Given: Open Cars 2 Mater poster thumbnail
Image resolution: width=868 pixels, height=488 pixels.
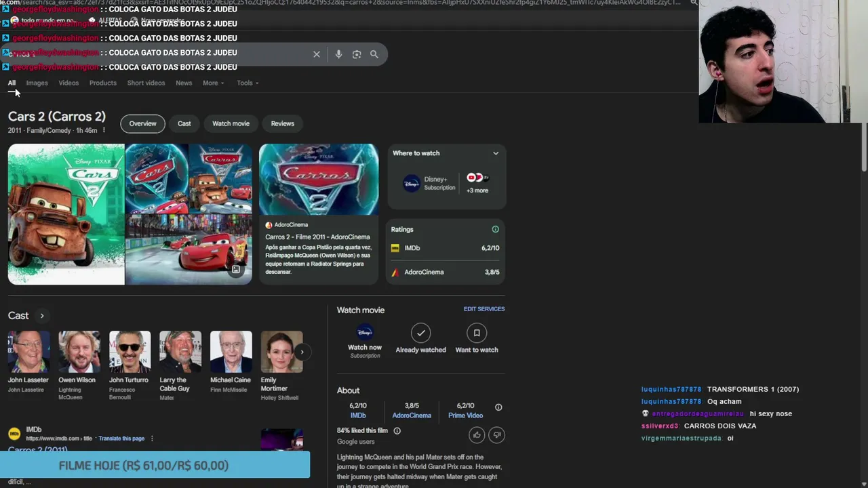Looking at the screenshot, I should pos(66,214).
